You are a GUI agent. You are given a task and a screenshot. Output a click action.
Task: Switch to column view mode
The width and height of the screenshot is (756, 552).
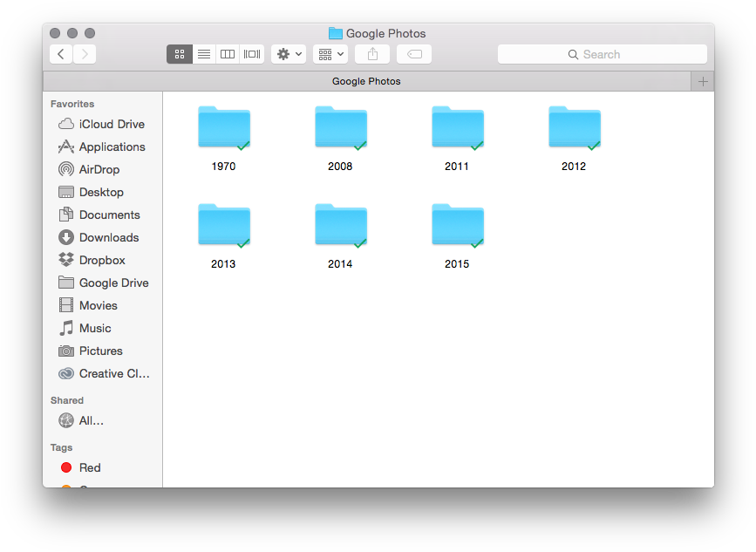pos(228,54)
